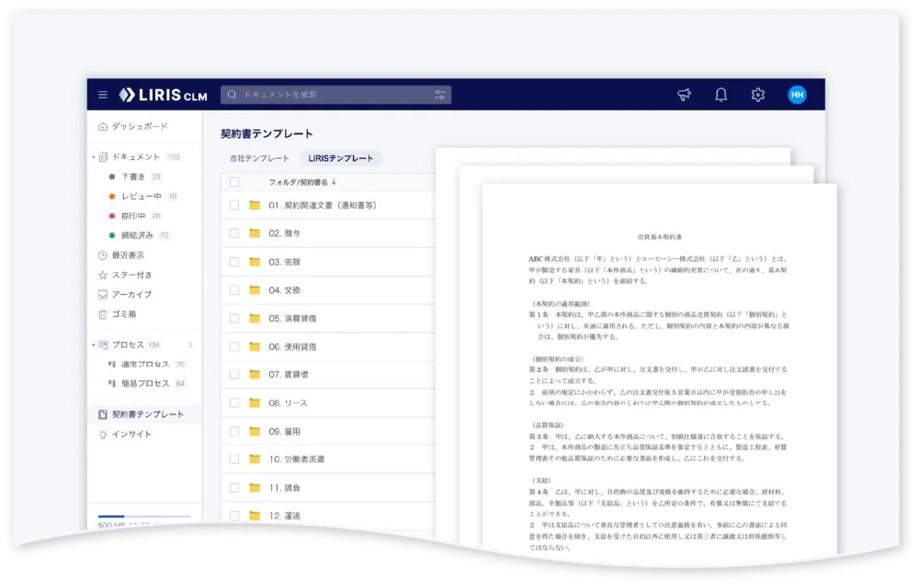Click folder icon for 02. 贈与
The width and height of the screenshot is (919, 588).
(255, 233)
